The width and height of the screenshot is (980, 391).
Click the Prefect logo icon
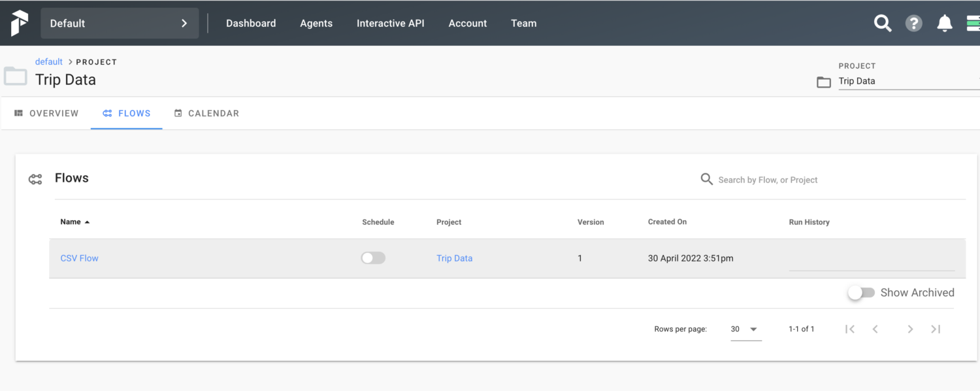(20, 24)
